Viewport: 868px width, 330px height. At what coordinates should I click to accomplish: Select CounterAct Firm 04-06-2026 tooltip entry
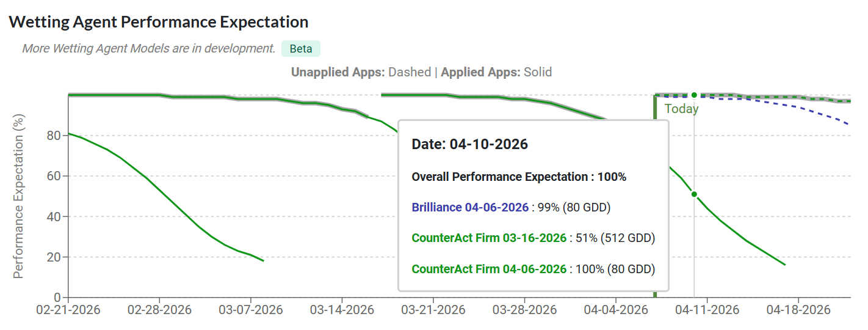click(489, 268)
